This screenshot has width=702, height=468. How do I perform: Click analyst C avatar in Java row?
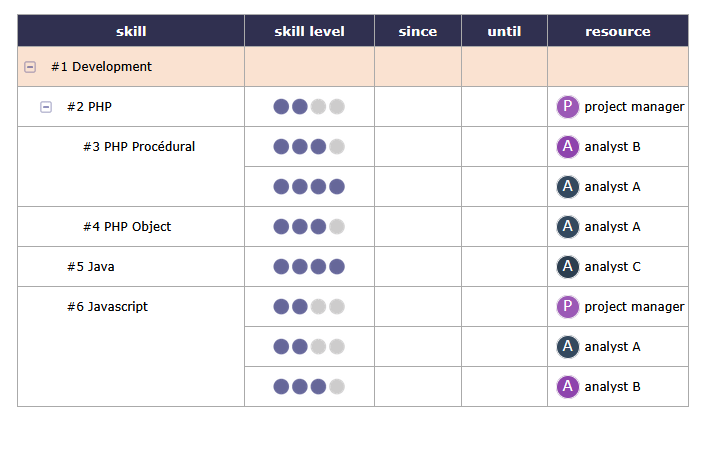pyautogui.click(x=568, y=267)
